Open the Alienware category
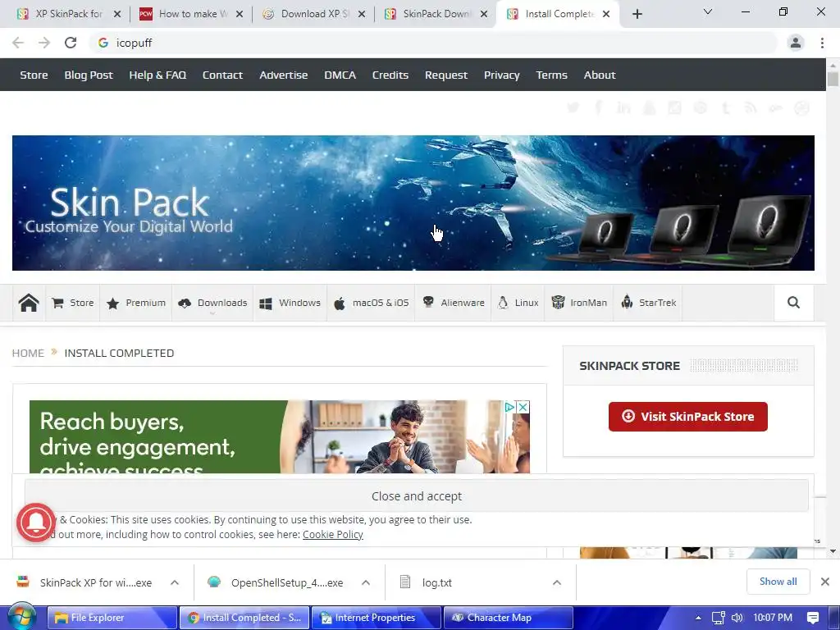The width and height of the screenshot is (840, 630). [453, 304]
